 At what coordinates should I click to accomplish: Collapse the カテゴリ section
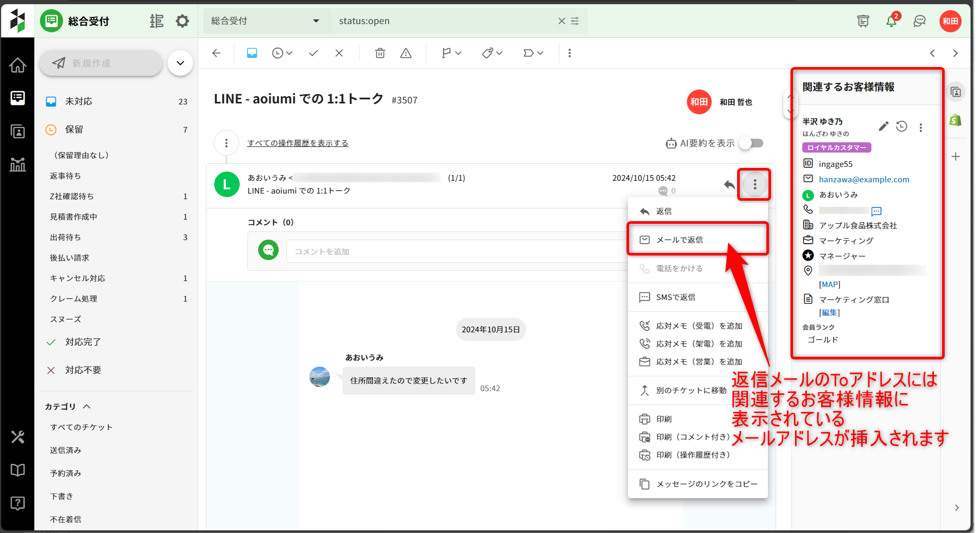tap(87, 407)
